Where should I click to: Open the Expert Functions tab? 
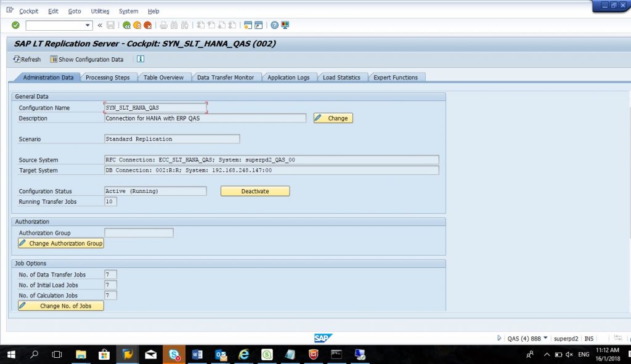(x=396, y=78)
